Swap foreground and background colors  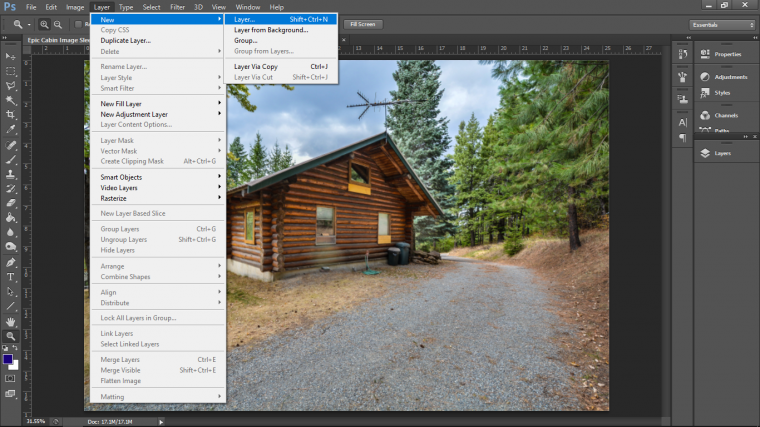click(15, 348)
